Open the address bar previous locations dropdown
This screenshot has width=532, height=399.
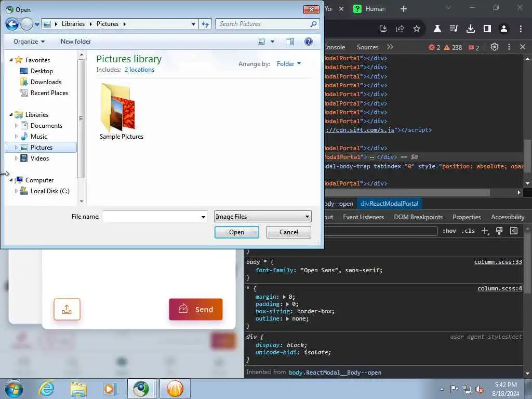pos(193,24)
